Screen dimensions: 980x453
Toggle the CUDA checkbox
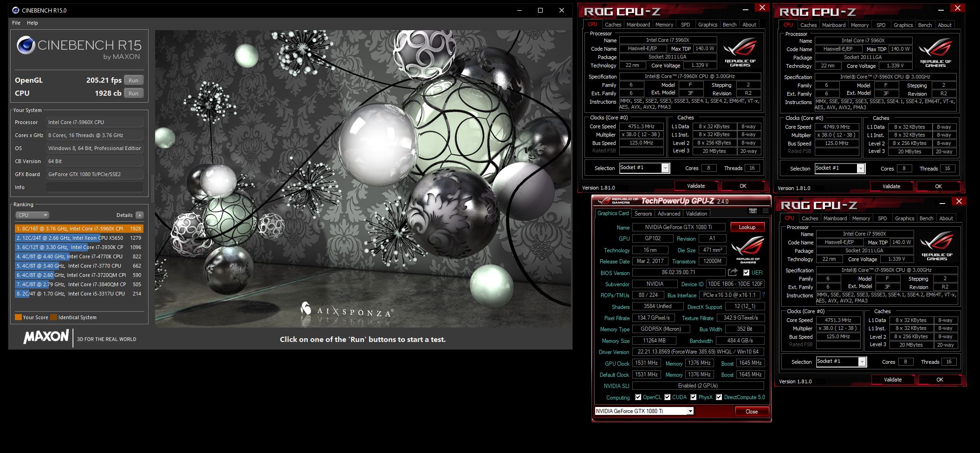pyautogui.click(x=668, y=397)
